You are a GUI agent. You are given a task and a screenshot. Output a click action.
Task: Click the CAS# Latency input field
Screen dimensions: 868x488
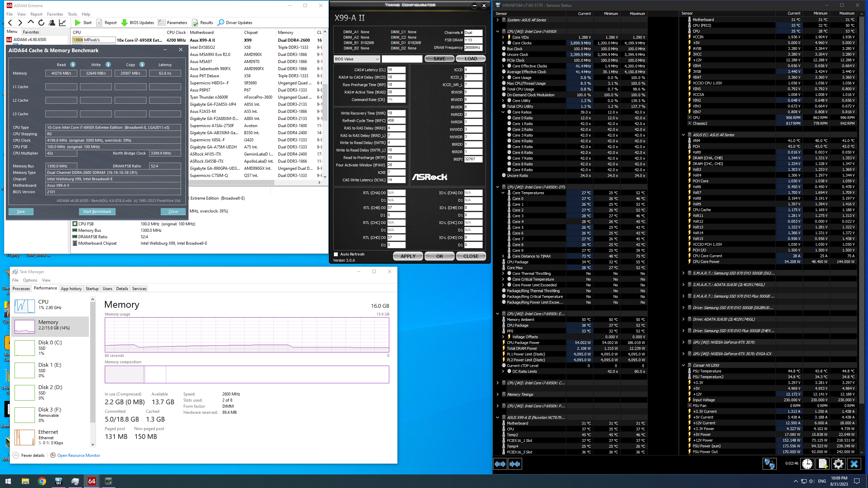coord(396,70)
